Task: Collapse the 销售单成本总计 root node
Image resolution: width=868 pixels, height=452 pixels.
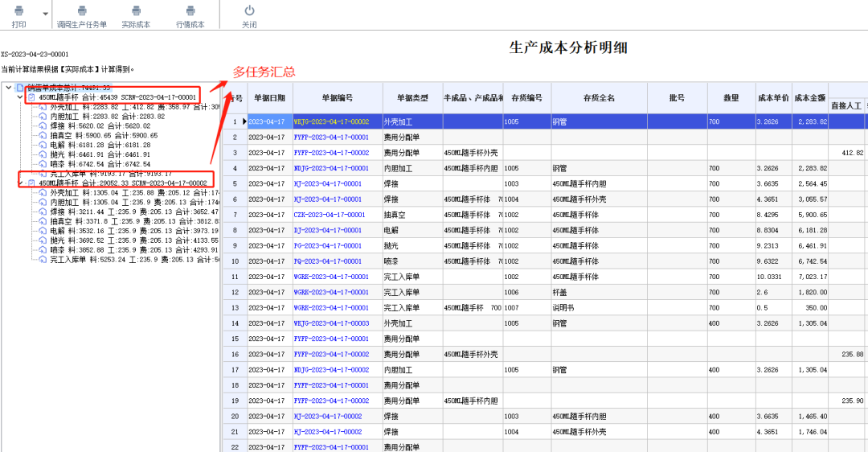Action: click(9, 88)
